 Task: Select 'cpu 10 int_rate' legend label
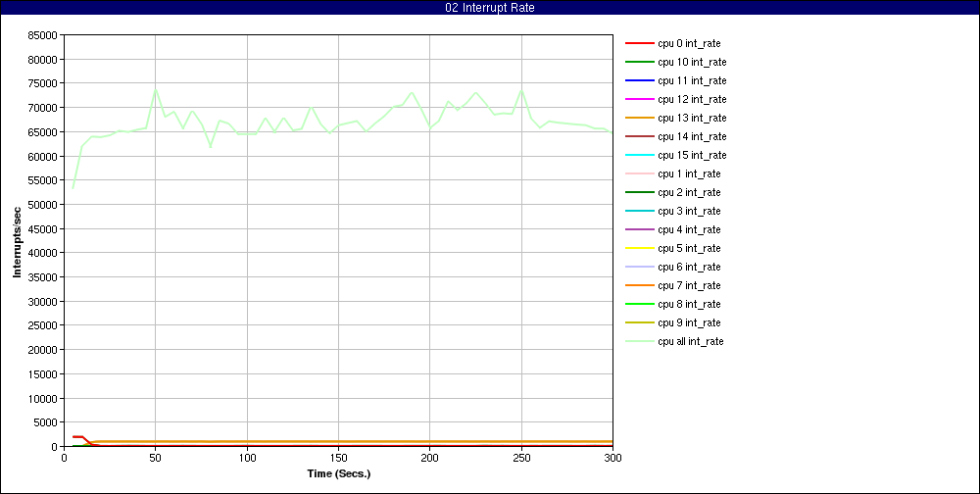coord(692,63)
